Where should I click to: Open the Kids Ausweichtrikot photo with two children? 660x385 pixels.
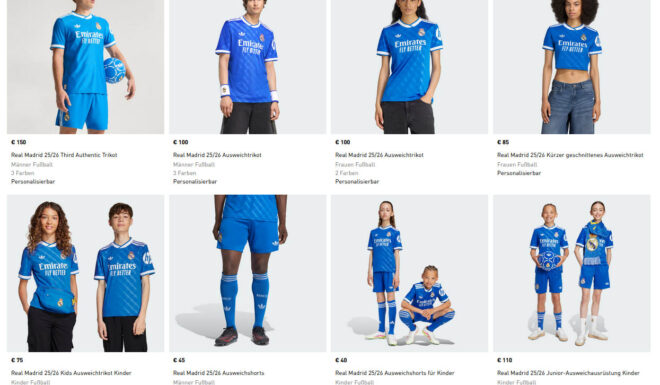click(85, 273)
